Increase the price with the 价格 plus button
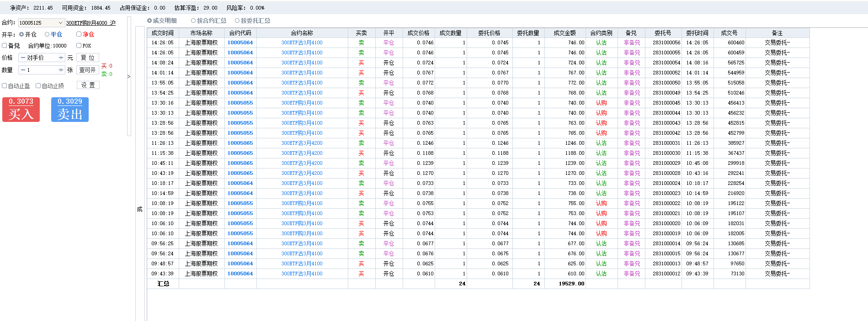 [x=61, y=58]
